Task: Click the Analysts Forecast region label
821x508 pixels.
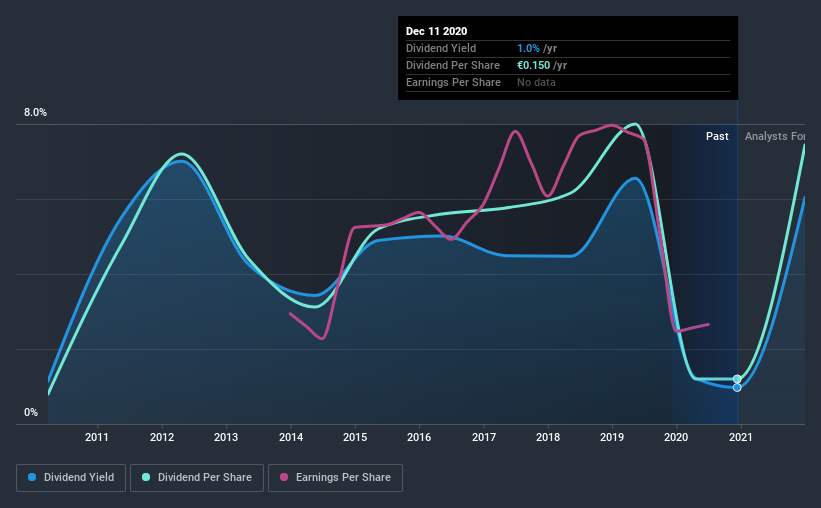Action: point(775,137)
